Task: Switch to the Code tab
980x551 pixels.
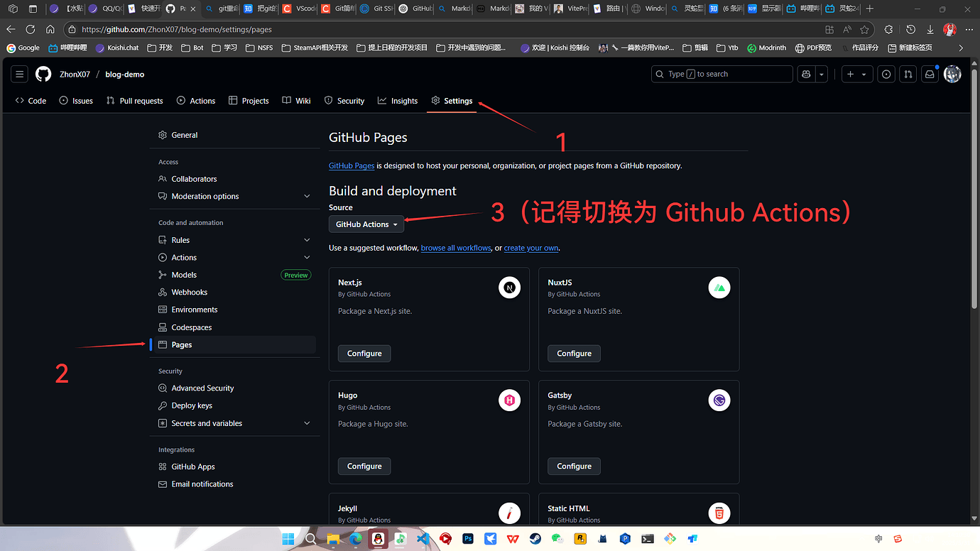Action: point(31,100)
